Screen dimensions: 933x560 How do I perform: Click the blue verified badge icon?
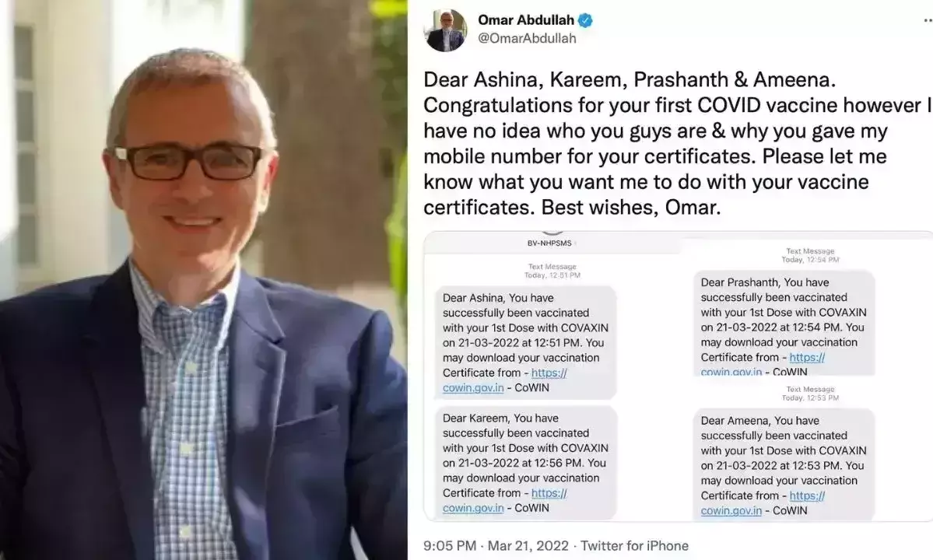pos(585,21)
